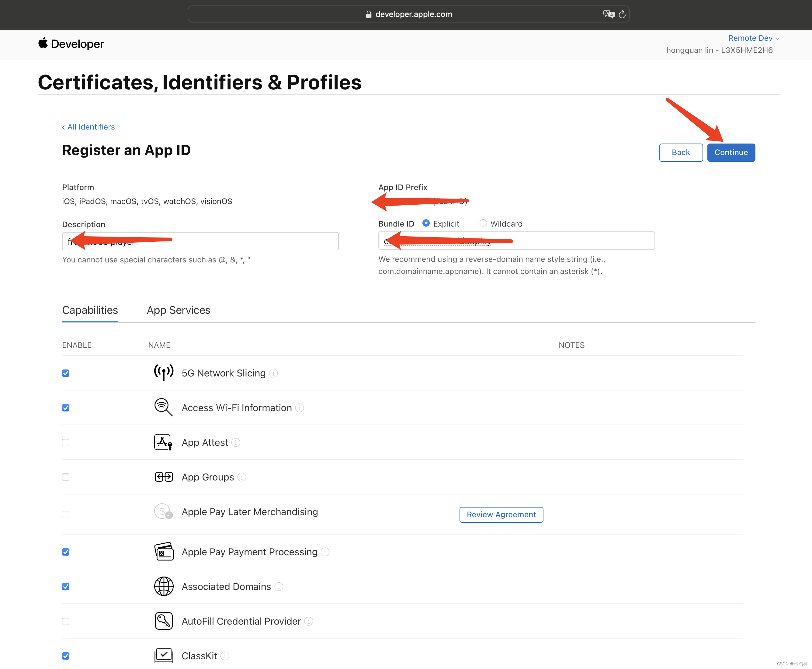
Task: Click the NAME column header
Action: click(x=159, y=345)
